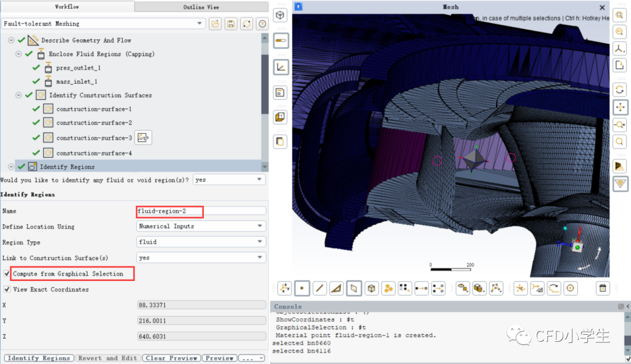
Task: Click the rotate view icon
Action: 620,89
